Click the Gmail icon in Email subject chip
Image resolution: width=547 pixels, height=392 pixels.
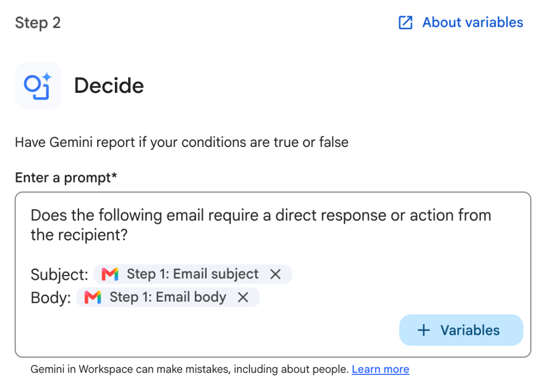point(110,274)
